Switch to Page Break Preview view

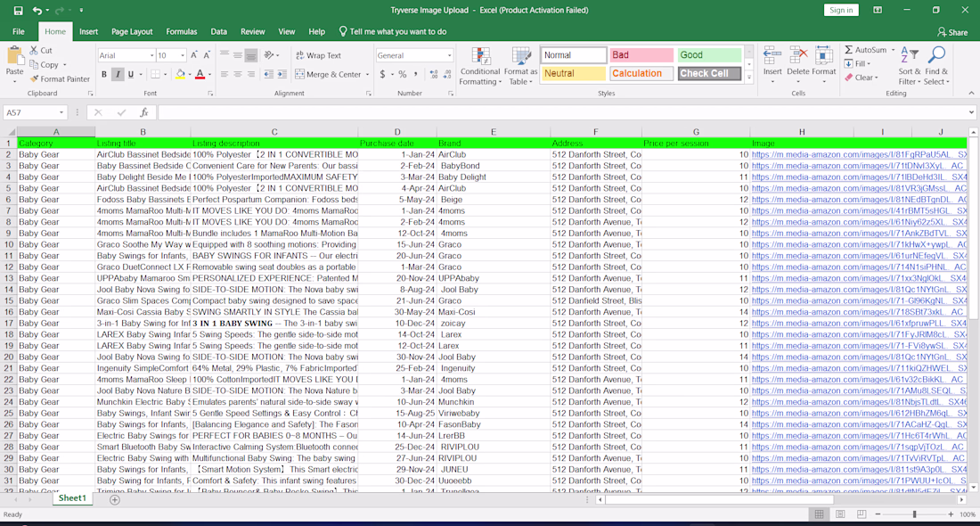(x=862, y=514)
